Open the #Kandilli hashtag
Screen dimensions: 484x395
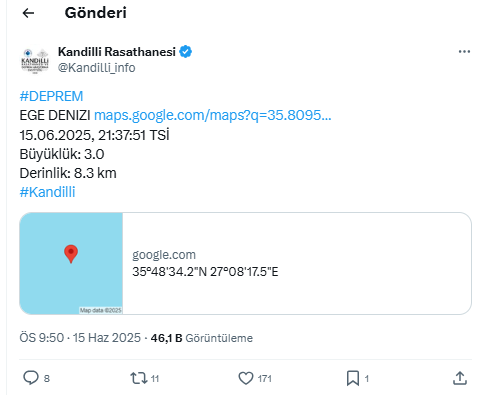pos(47,192)
